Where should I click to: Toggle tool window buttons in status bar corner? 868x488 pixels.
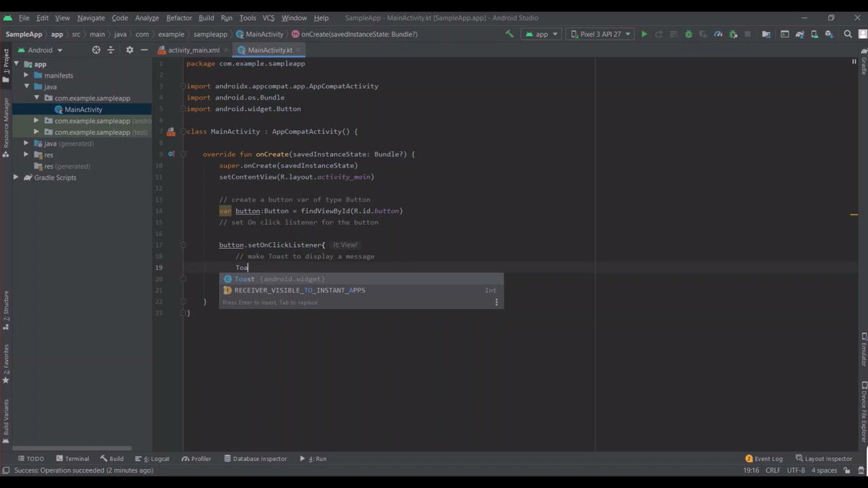coord(5,470)
